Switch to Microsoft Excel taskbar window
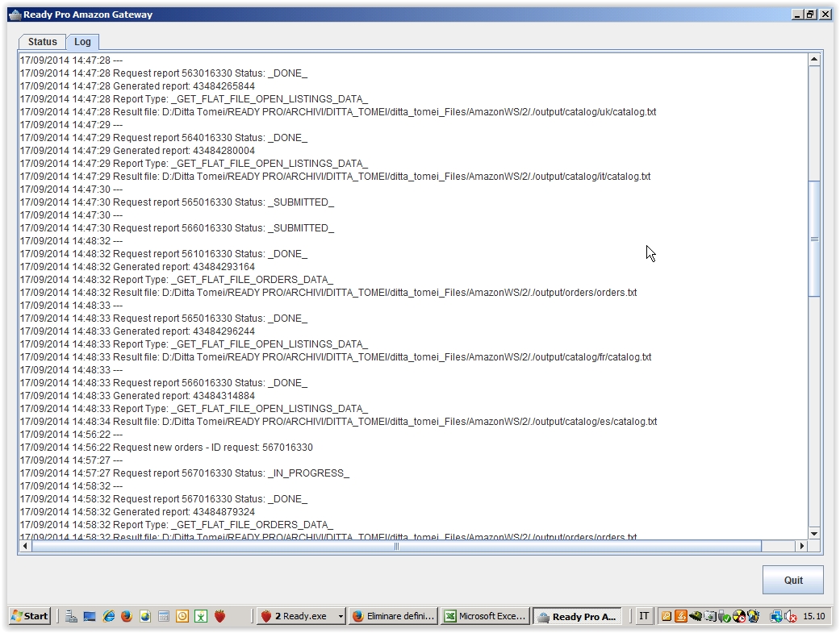 486,616
